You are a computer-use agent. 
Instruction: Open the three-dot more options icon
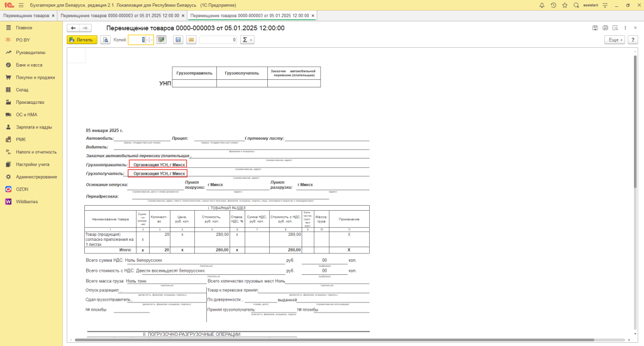(x=625, y=28)
